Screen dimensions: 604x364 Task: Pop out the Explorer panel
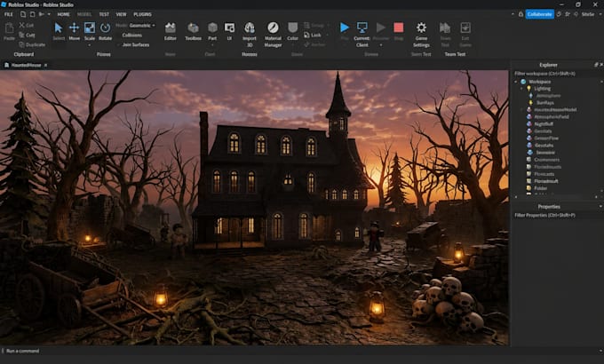point(596,65)
